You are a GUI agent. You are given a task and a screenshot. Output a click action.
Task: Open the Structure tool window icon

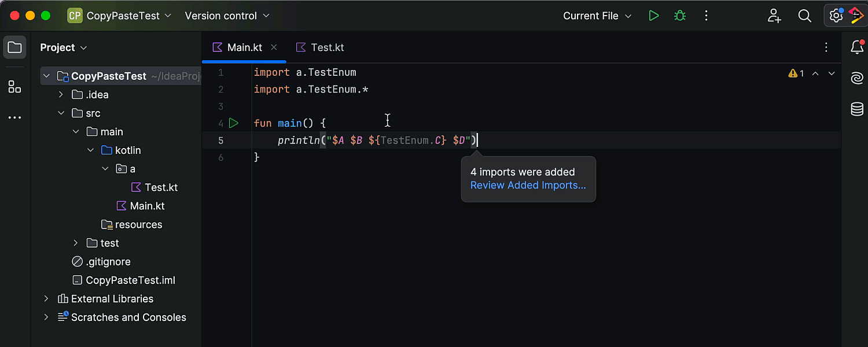[14, 87]
